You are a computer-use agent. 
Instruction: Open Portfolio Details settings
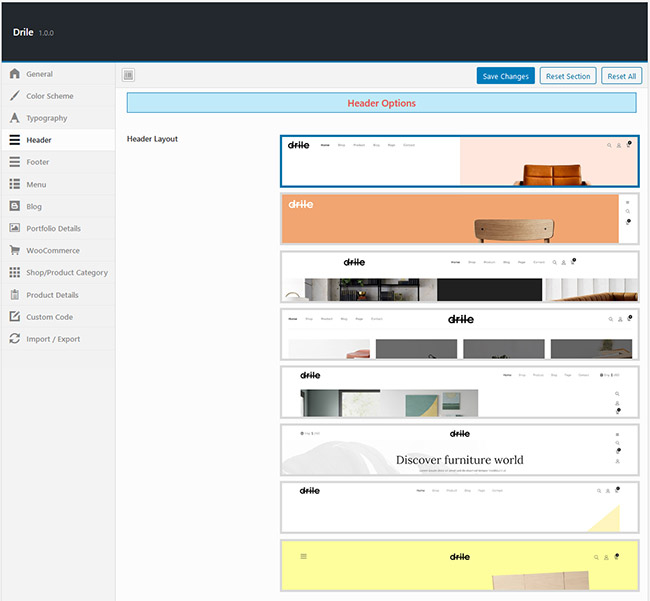tap(58, 228)
